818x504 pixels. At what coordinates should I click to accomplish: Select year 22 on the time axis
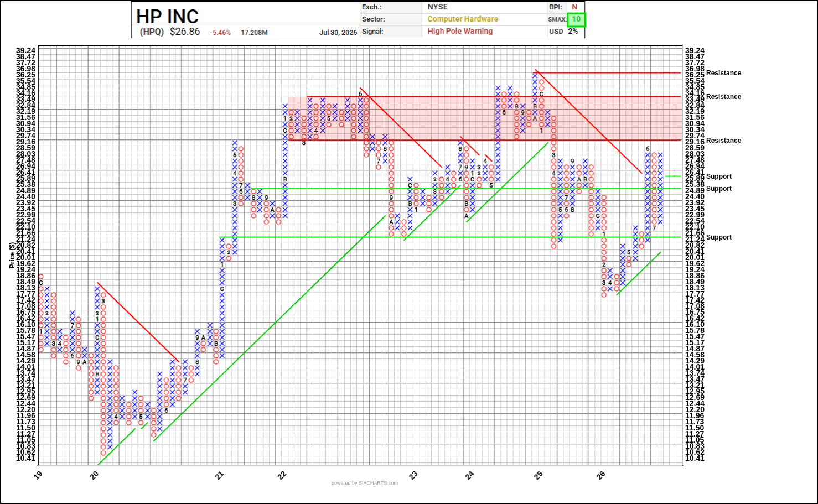click(x=282, y=475)
